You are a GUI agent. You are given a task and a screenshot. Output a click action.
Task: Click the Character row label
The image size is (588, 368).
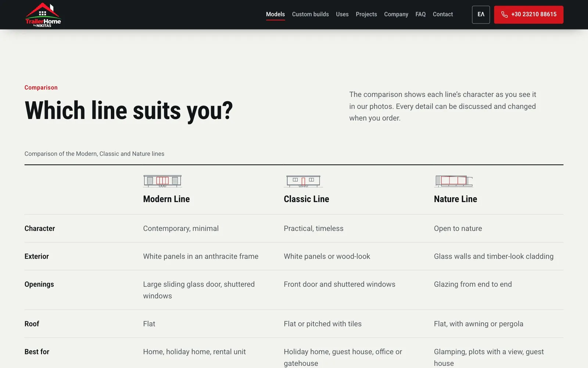coord(40,229)
